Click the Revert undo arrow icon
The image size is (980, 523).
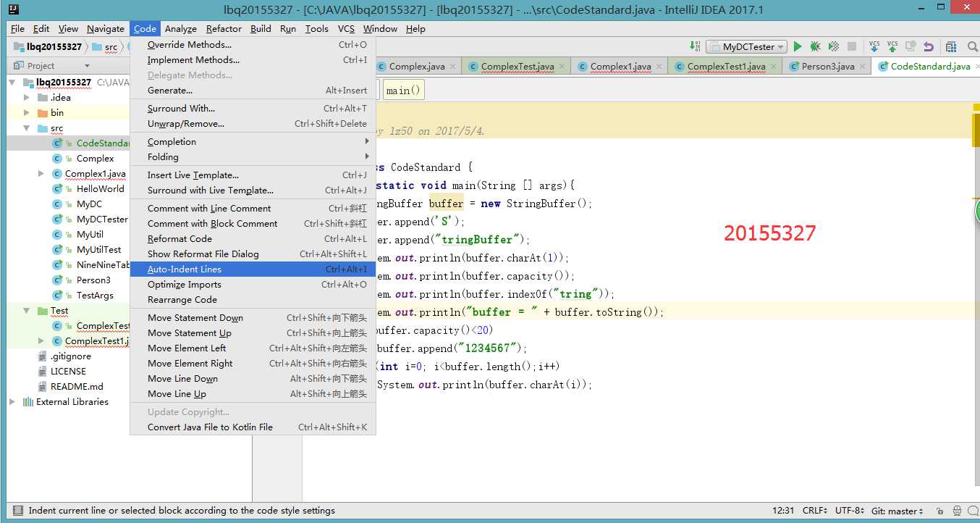click(928, 46)
